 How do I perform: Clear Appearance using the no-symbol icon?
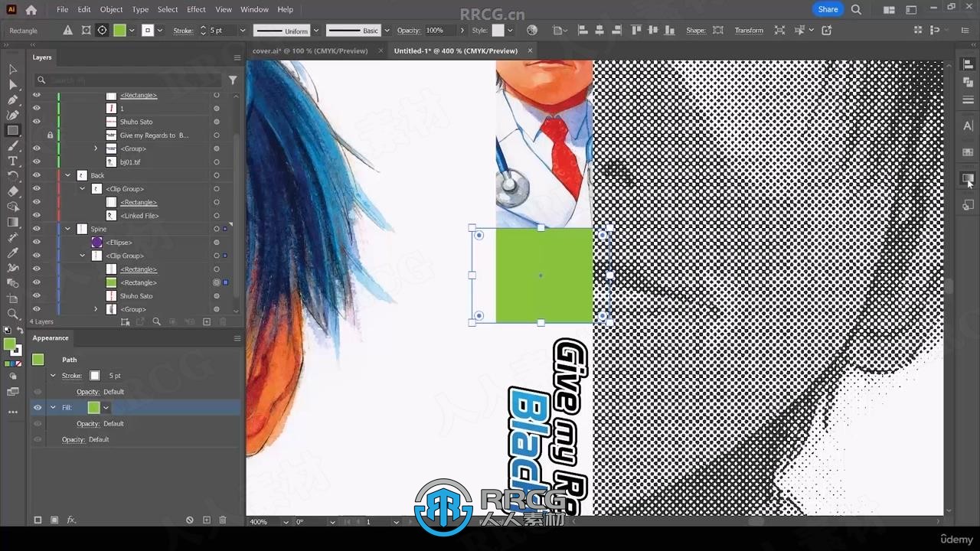[190, 520]
